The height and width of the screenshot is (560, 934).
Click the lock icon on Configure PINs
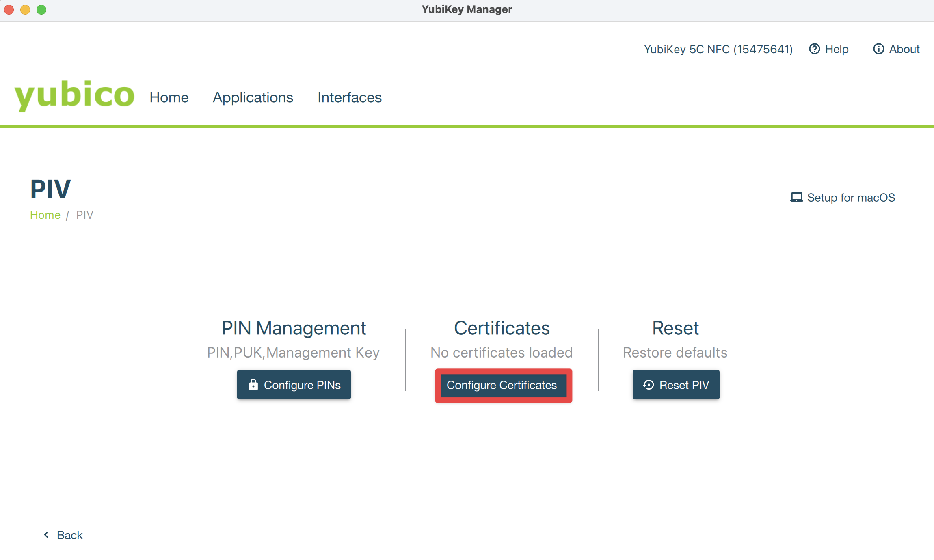click(253, 384)
